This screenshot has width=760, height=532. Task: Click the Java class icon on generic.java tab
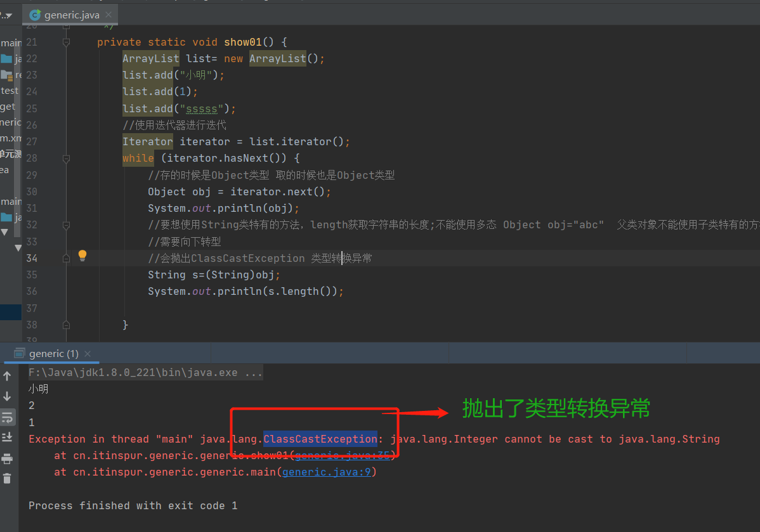click(x=35, y=15)
